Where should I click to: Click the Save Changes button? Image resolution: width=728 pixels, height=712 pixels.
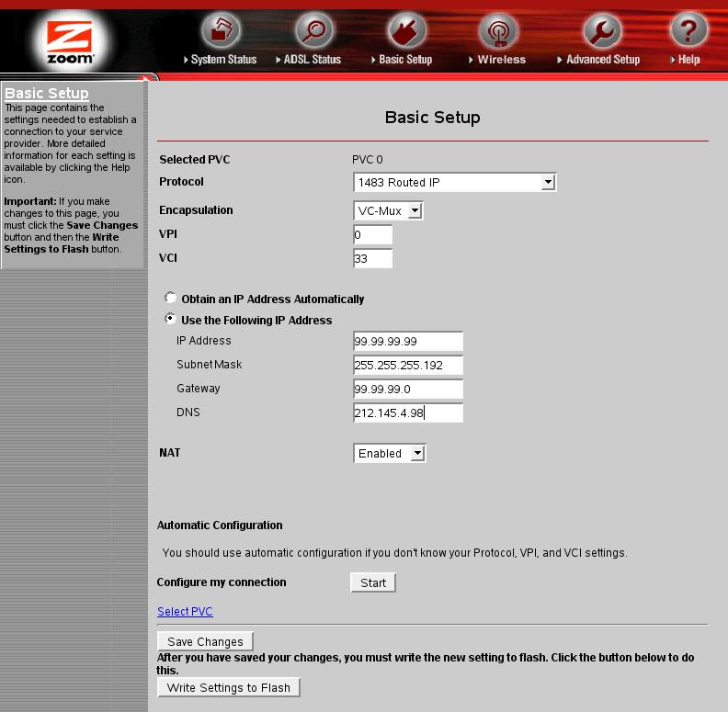[x=205, y=641]
